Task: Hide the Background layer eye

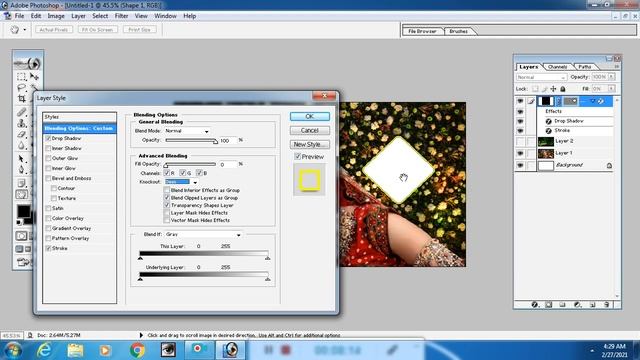Action: (x=520, y=165)
